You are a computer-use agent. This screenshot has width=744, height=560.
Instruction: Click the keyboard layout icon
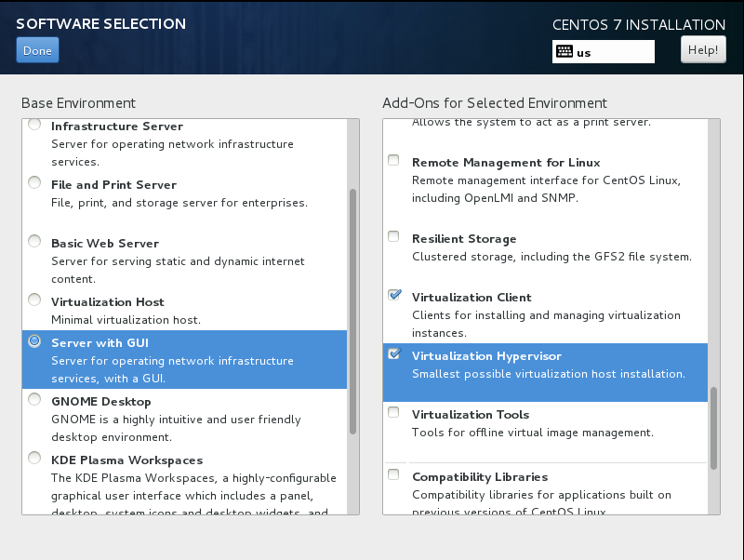565,51
